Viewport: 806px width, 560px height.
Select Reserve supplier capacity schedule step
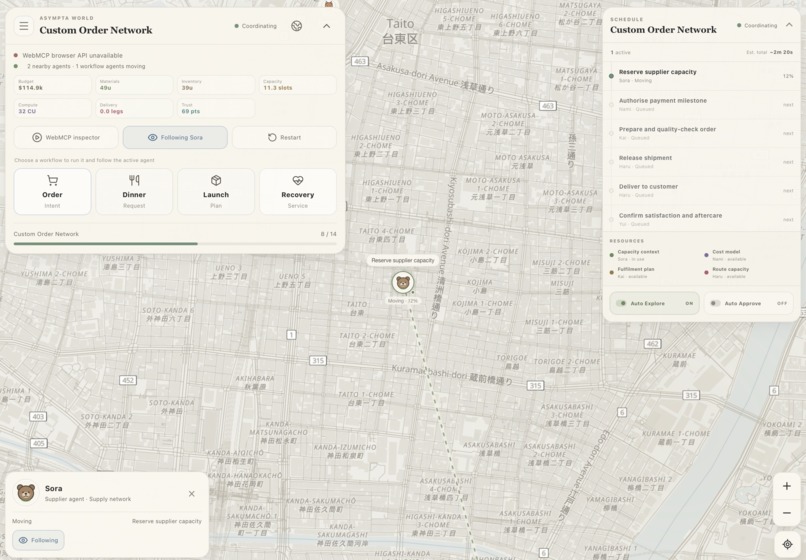pyautogui.click(x=701, y=76)
